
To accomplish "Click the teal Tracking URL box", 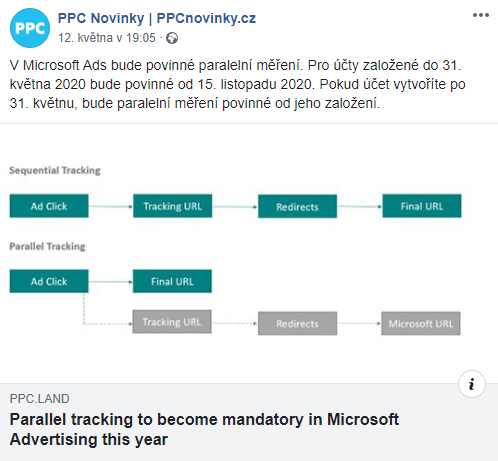I will [x=173, y=206].
